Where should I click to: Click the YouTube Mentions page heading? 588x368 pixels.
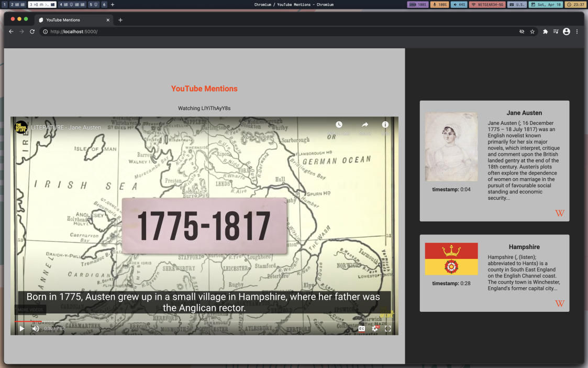204,89
